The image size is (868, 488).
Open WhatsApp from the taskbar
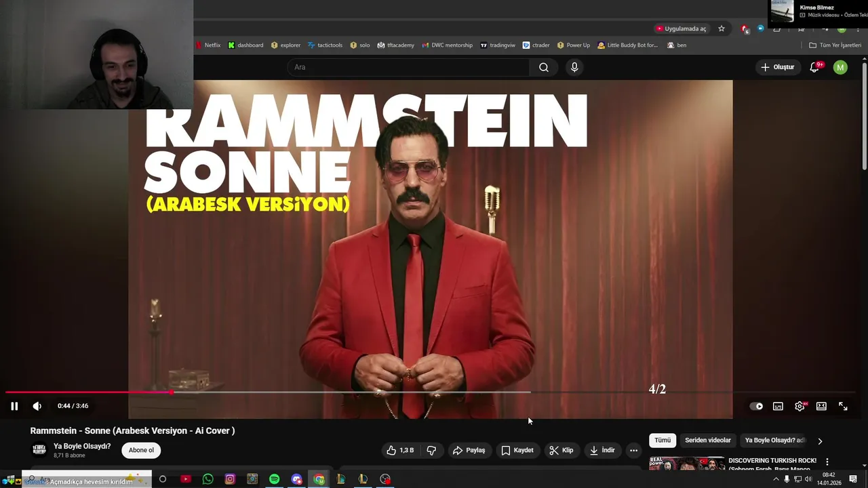208,479
